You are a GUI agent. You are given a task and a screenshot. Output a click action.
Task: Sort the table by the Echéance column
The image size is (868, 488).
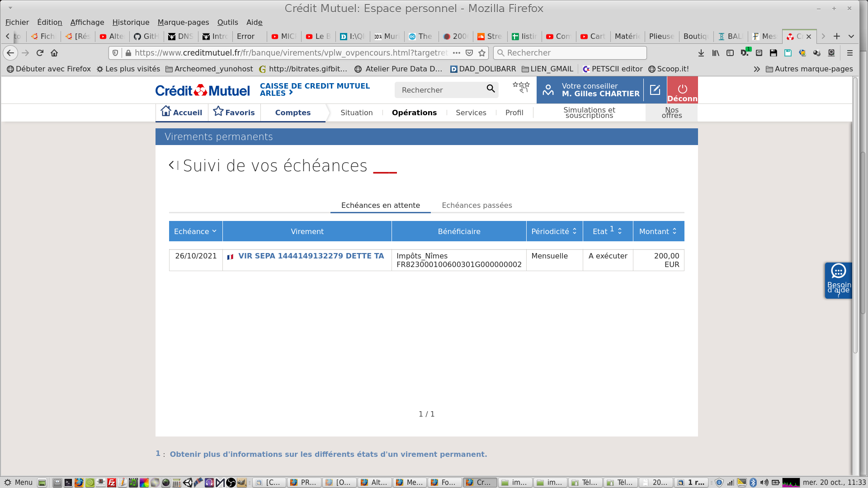coord(195,231)
